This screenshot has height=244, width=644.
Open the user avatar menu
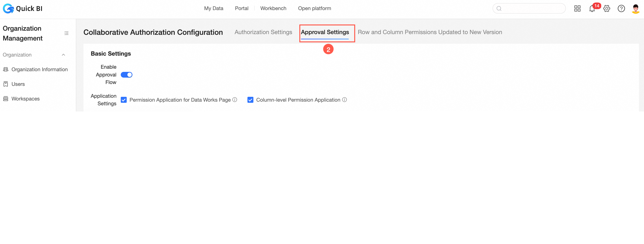click(x=636, y=8)
